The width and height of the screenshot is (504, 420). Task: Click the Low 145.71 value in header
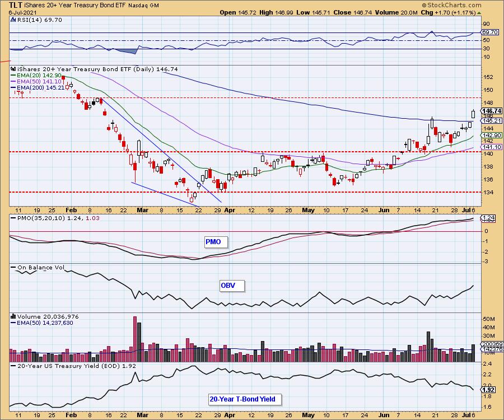click(x=314, y=12)
